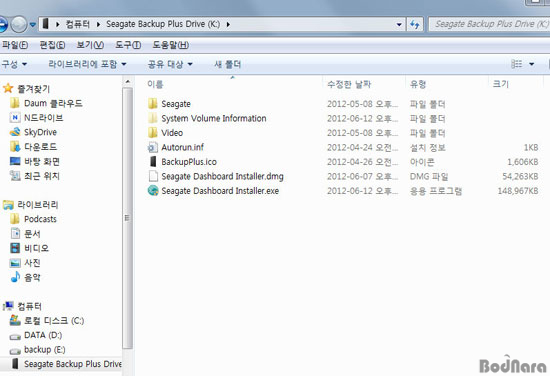Click the navigation pane scroll up arrow

coord(128,82)
